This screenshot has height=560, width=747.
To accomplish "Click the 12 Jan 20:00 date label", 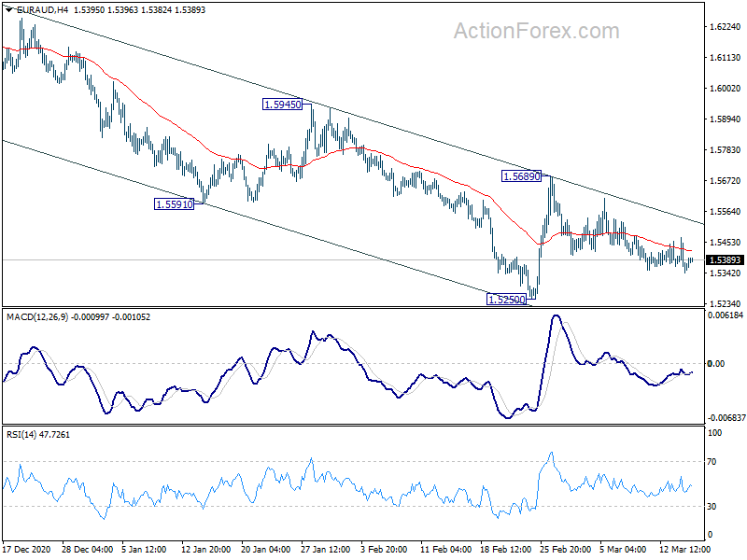I will [x=205, y=549].
